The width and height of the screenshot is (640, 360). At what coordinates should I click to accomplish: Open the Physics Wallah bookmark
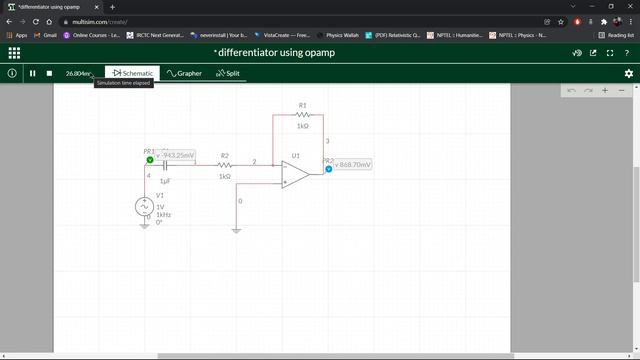click(x=338, y=36)
